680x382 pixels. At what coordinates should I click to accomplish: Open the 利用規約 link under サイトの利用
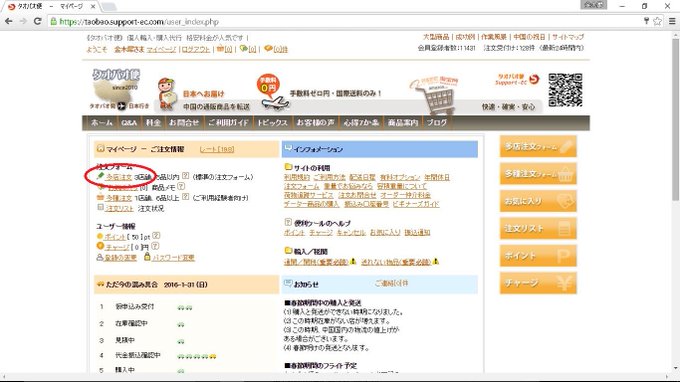[x=297, y=177]
